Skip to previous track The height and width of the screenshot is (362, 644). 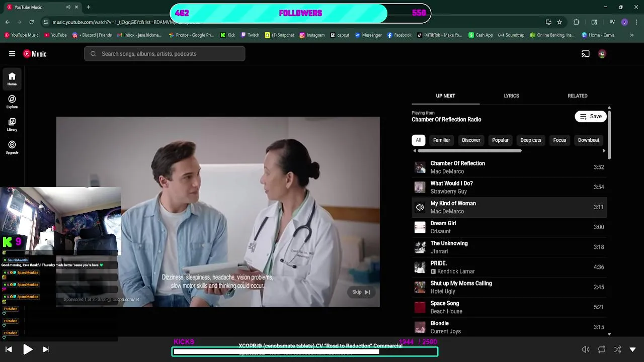click(9, 349)
